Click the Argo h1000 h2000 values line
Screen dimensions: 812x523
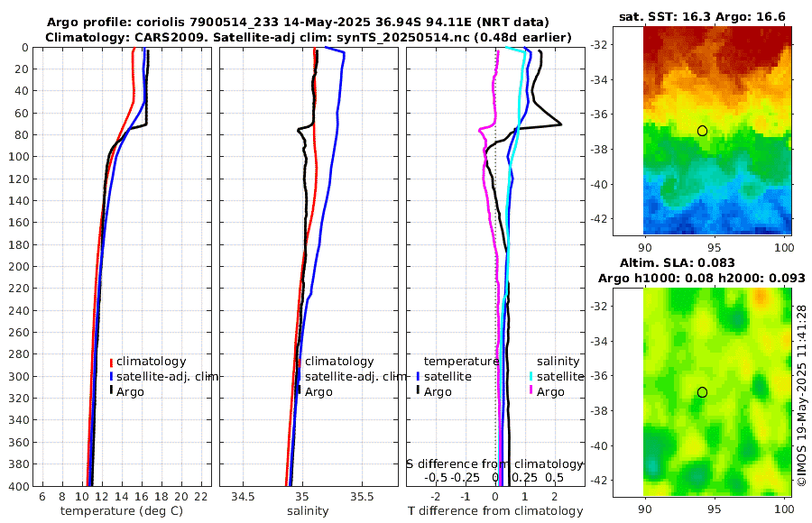[x=701, y=278]
